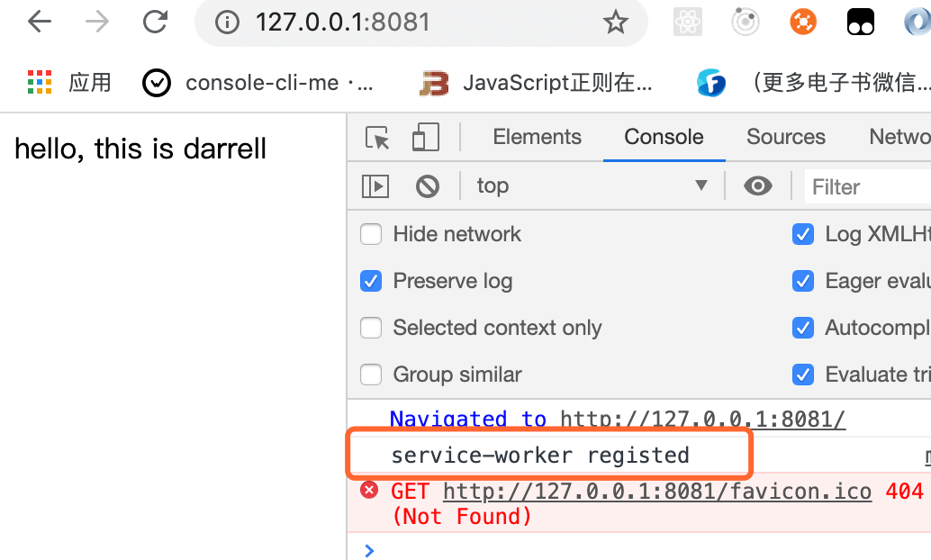Click the browser back arrow
This screenshot has height=560, width=931.
(x=40, y=23)
